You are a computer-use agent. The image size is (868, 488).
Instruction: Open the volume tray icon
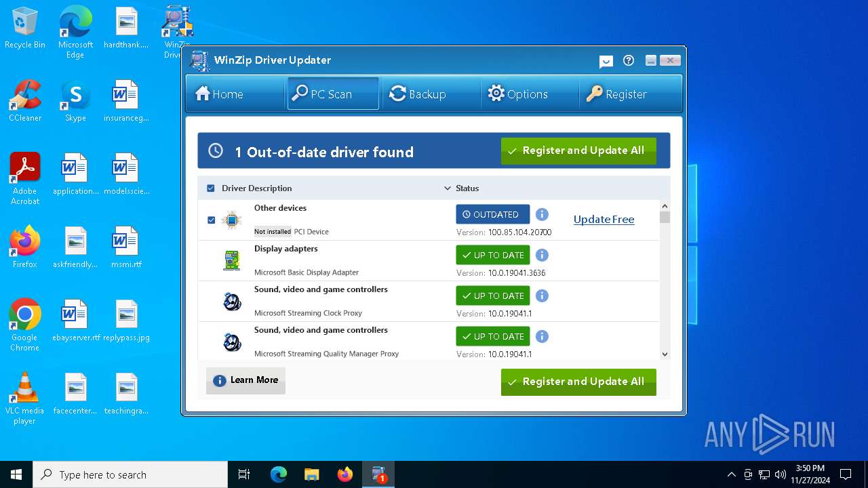click(x=781, y=474)
